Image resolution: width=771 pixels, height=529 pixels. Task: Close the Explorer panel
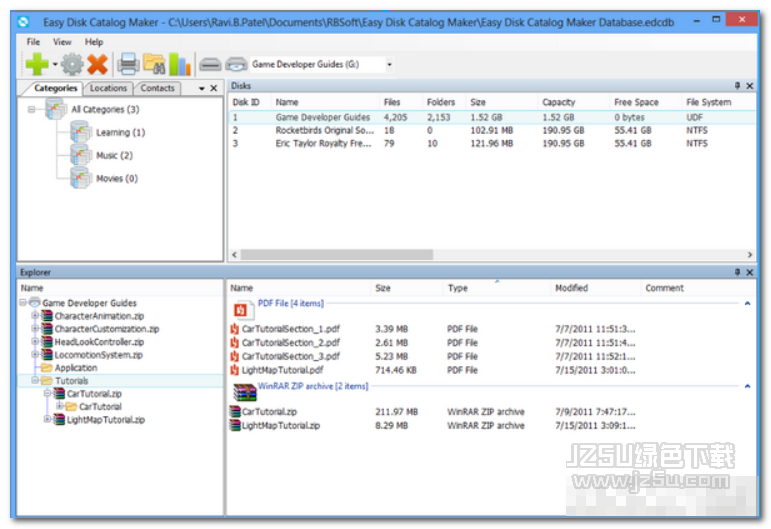pyautogui.click(x=750, y=272)
